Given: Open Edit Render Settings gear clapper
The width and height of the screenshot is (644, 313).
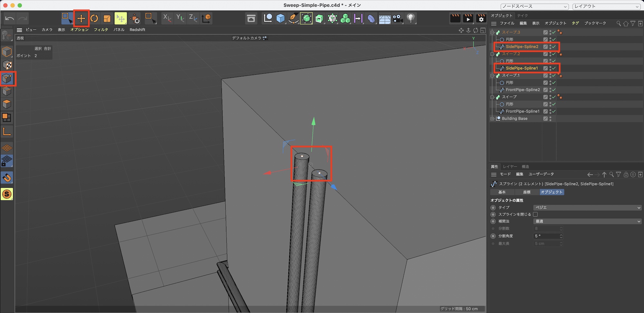Looking at the screenshot, I should click(x=481, y=18).
